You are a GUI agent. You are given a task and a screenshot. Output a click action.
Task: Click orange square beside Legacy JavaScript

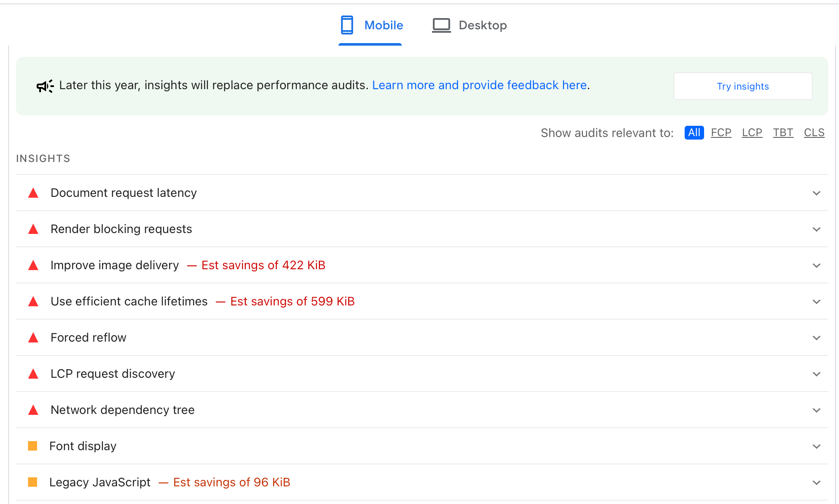click(x=33, y=482)
